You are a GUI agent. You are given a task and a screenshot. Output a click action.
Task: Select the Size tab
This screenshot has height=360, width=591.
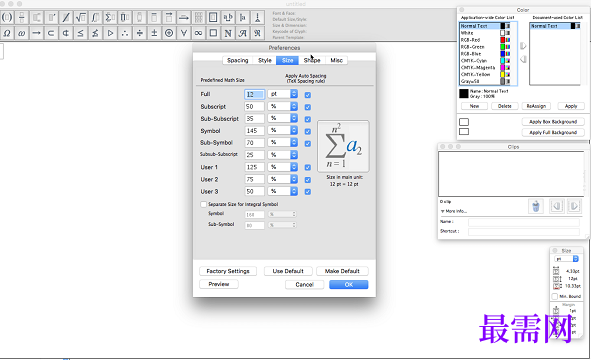pyautogui.click(x=287, y=60)
